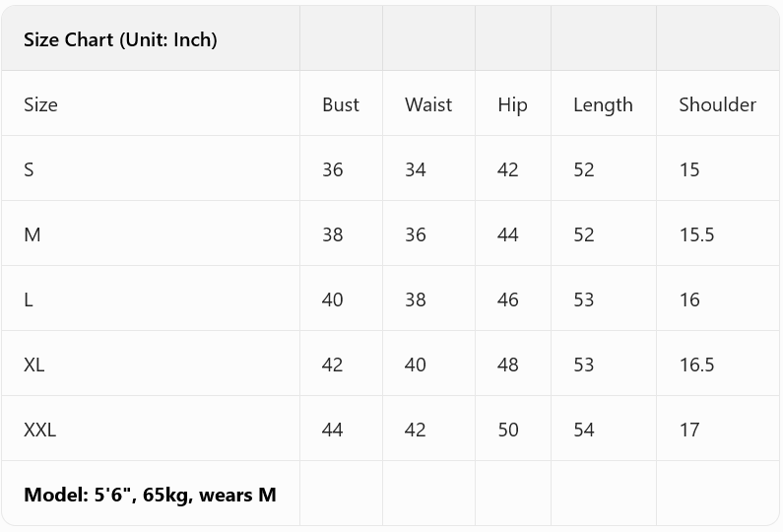Viewport: 783px width, 532px height.
Task: Select the Hip column header
Action: click(512, 104)
